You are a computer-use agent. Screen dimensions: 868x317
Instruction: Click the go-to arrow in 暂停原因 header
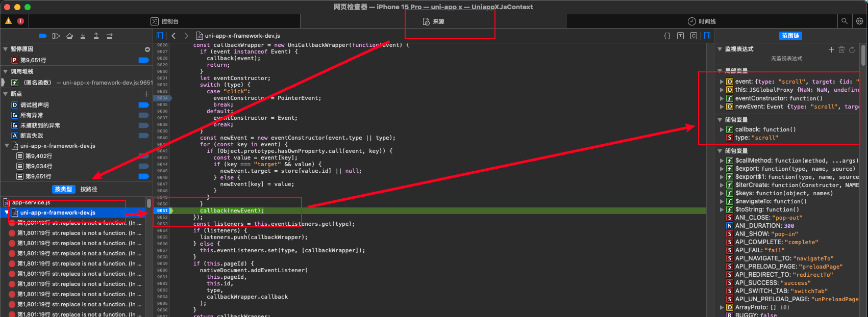pos(147,49)
